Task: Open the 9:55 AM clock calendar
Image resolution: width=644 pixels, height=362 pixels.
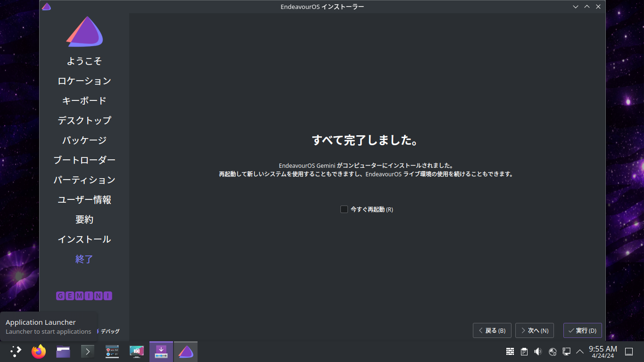Action: click(603, 352)
